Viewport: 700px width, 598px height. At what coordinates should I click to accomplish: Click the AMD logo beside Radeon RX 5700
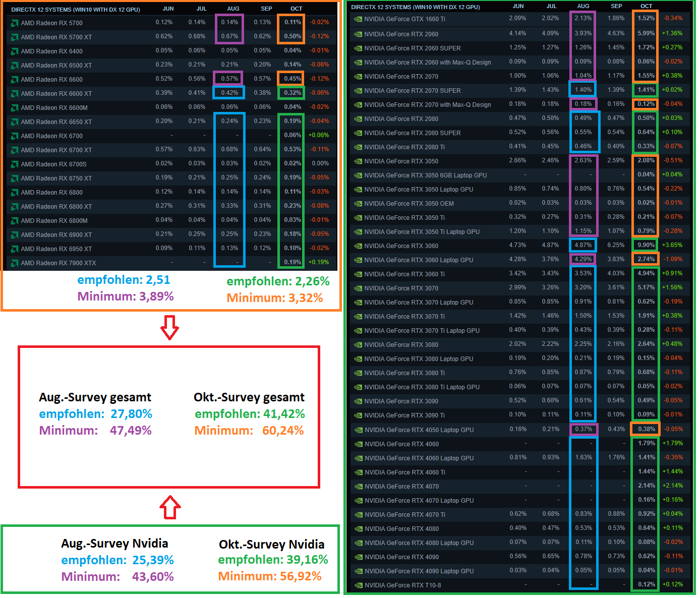click(x=15, y=23)
